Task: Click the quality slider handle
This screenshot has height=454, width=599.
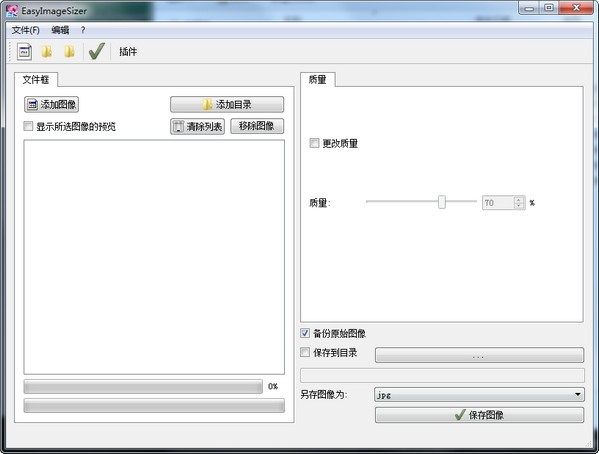Action: click(442, 202)
